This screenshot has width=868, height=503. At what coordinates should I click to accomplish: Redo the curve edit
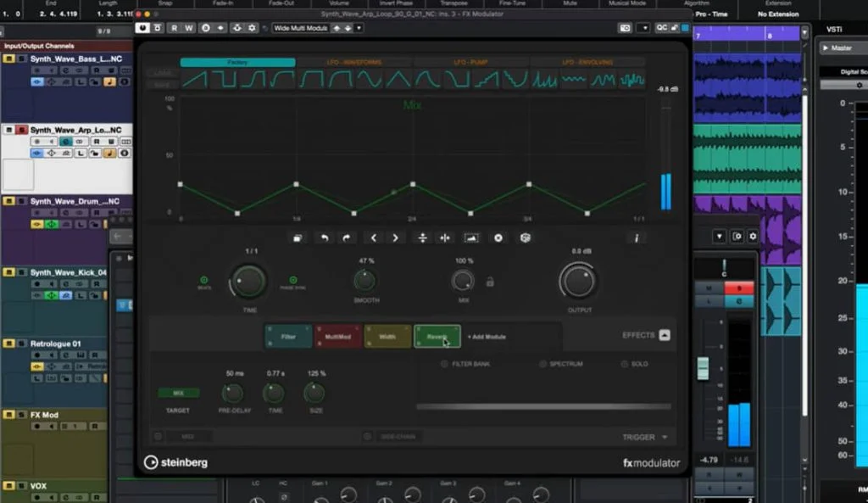click(x=347, y=238)
